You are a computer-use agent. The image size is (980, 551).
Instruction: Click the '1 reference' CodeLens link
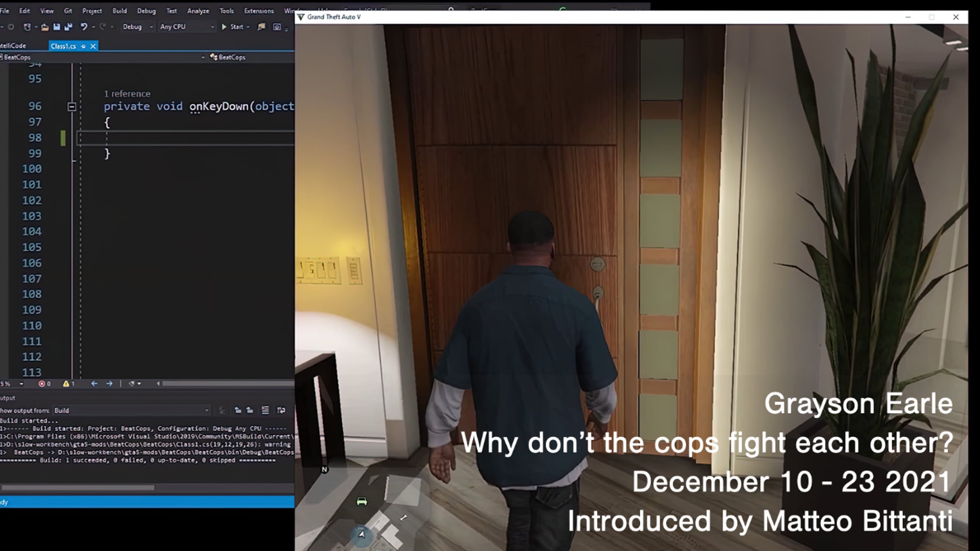pos(127,94)
